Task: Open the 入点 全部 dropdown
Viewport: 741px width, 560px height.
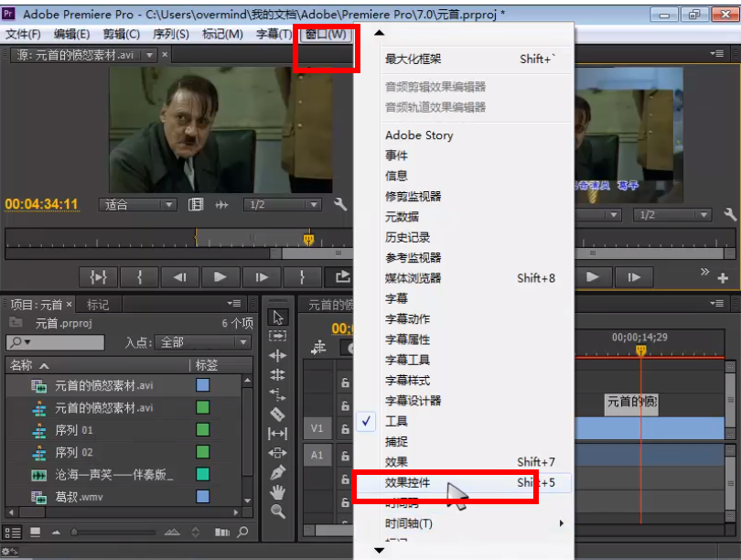Action: (x=203, y=341)
